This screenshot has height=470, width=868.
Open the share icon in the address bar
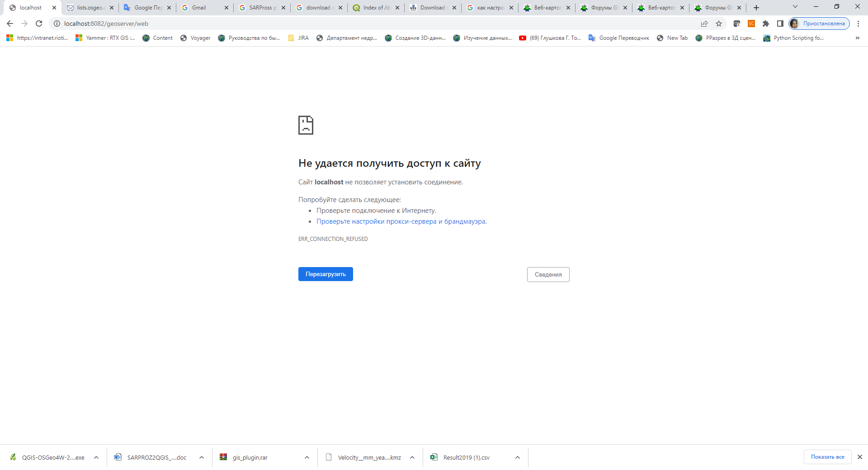(x=704, y=23)
